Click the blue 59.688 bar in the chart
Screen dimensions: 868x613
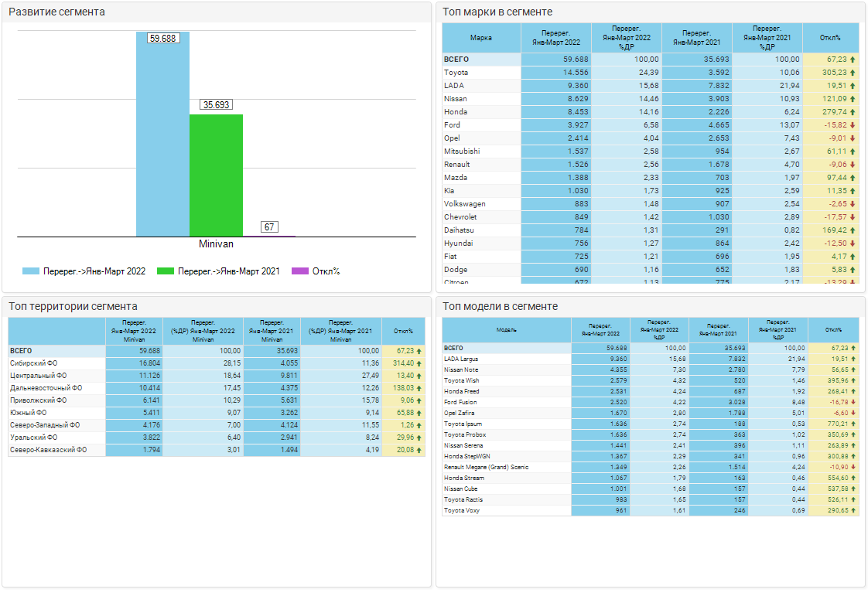(162, 139)
